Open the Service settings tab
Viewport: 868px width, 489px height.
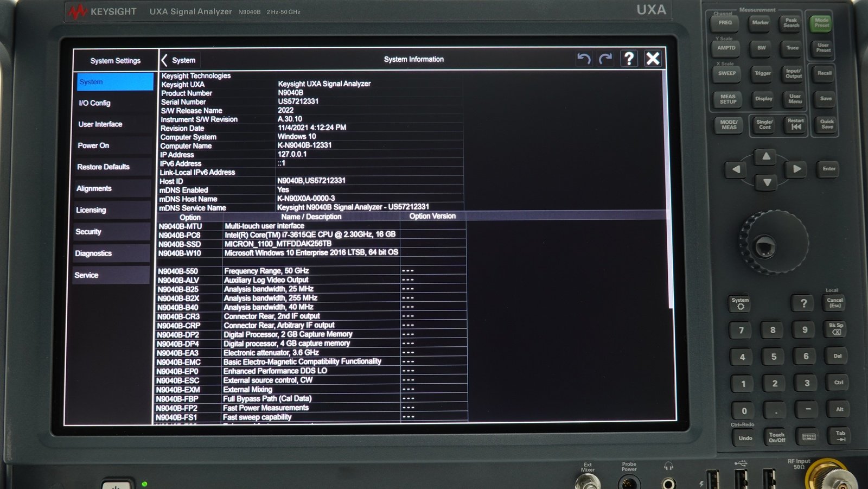coord(110,275)
